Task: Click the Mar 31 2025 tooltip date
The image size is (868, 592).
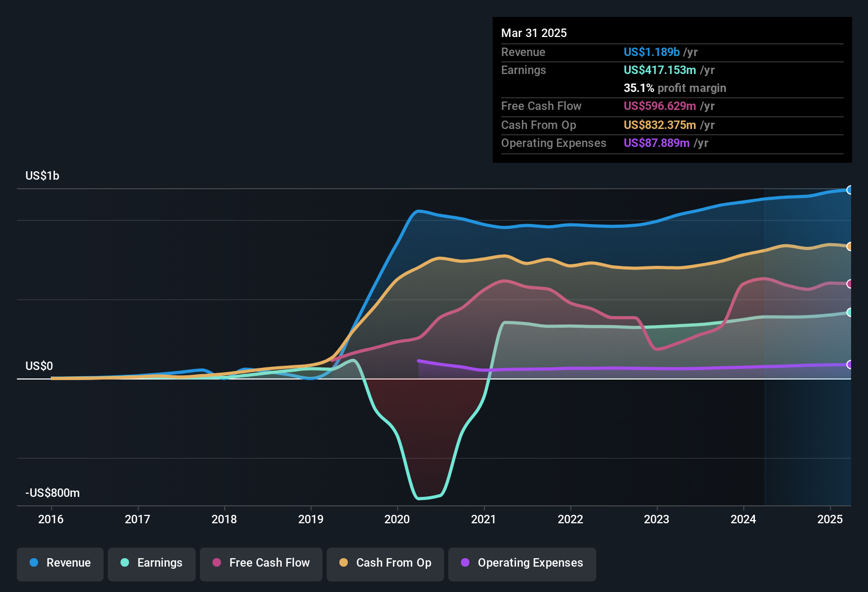Action: coord(534,33)
